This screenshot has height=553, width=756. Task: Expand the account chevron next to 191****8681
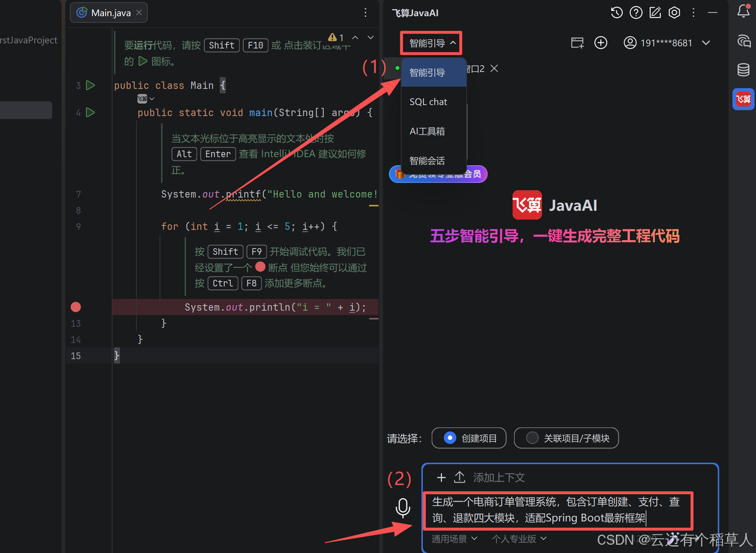pos(706,42)
